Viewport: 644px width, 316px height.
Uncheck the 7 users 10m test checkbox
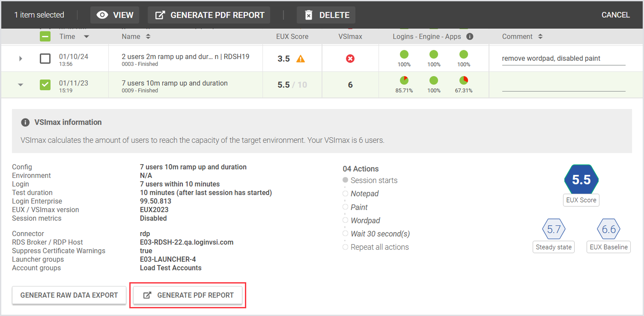pos(45,85)
